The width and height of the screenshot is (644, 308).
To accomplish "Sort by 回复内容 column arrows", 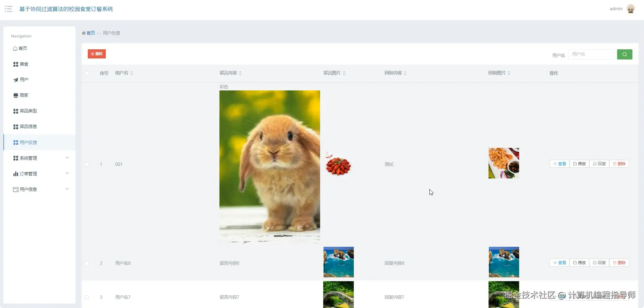I will [x=405, y=73].
